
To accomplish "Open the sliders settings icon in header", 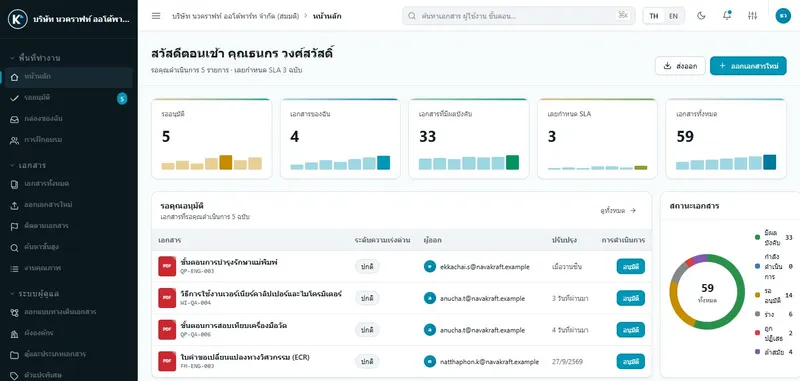I will [x=753, y=16].
